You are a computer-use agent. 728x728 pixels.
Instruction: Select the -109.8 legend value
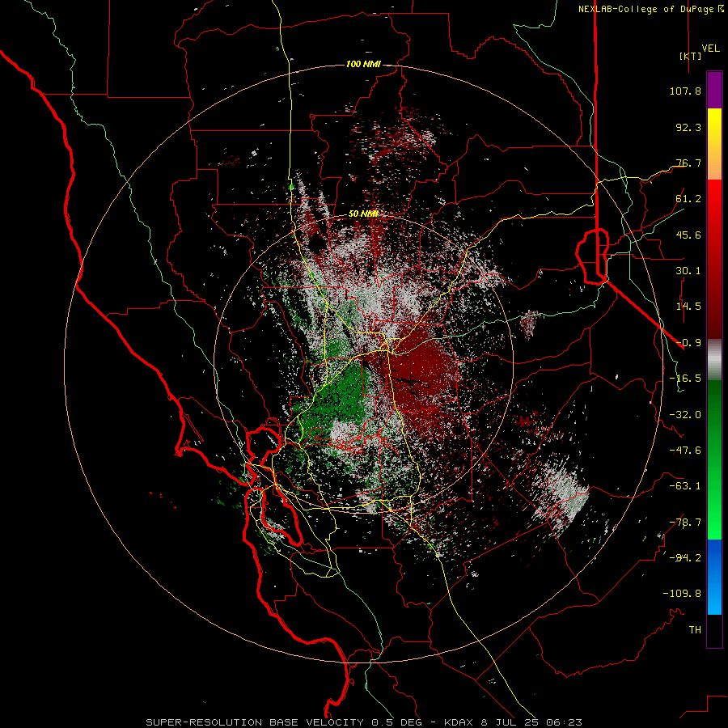coord(682,594)
